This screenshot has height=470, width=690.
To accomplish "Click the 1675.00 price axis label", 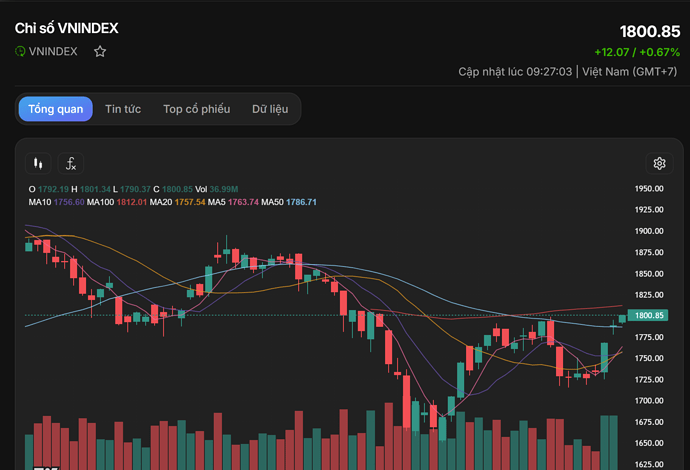I will click(649, 422).
